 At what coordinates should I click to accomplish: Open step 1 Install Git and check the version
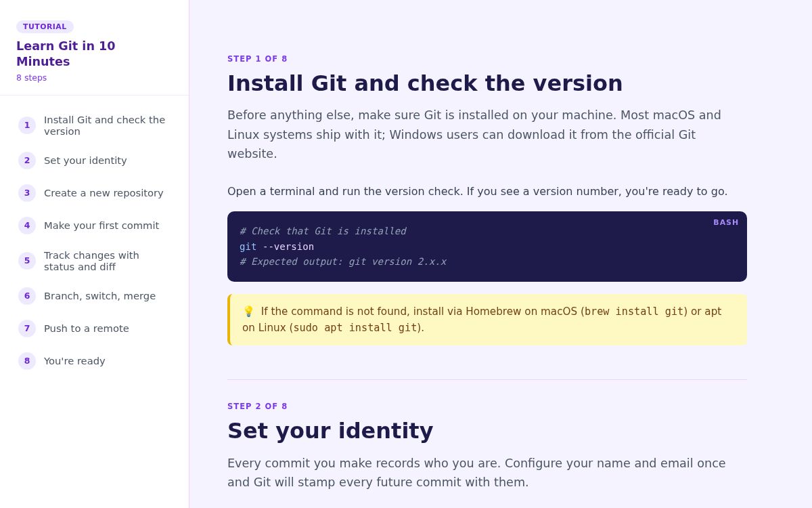[95, 125]
